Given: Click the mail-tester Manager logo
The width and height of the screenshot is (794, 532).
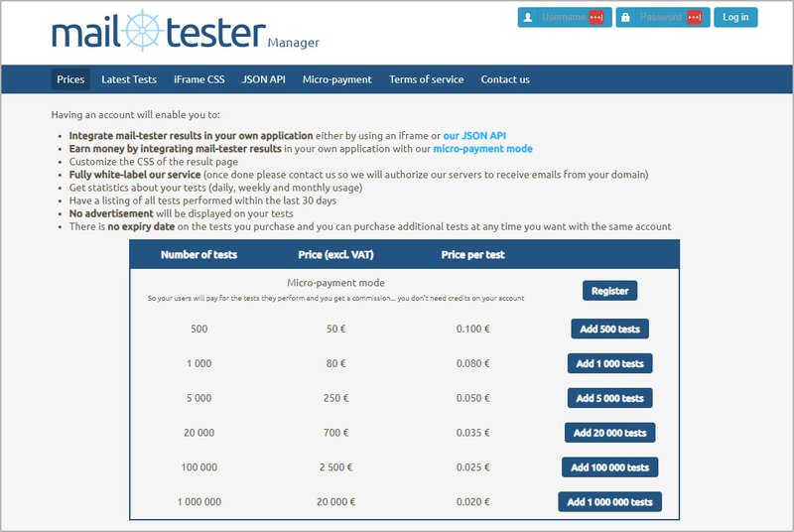Looking at the screenshot, I should 186,32.
